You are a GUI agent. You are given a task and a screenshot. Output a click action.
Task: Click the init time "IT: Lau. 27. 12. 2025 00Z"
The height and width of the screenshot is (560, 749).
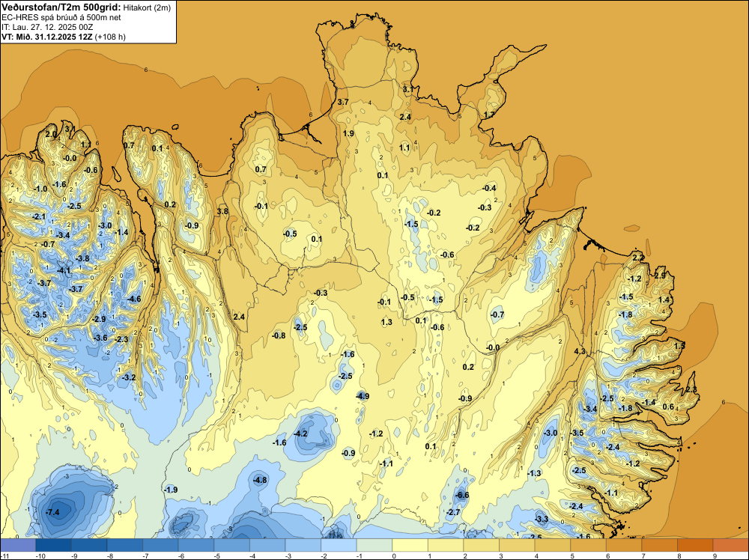[x=47, y=27]
